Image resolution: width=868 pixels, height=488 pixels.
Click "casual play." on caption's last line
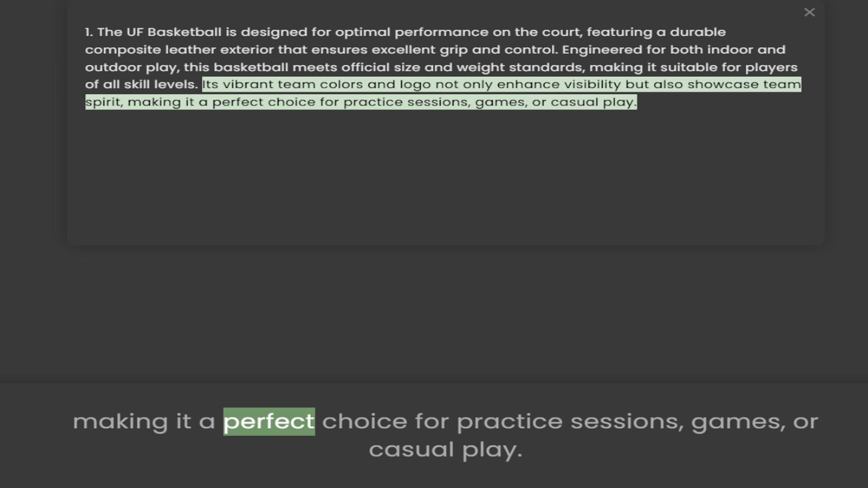tap(445, 450)
